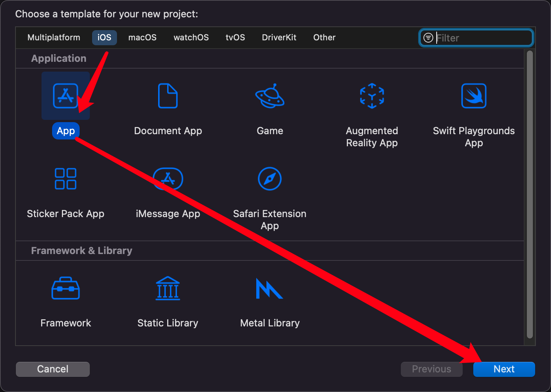Choose the Swift Playgrounds App icon

(x=474, y=96)
